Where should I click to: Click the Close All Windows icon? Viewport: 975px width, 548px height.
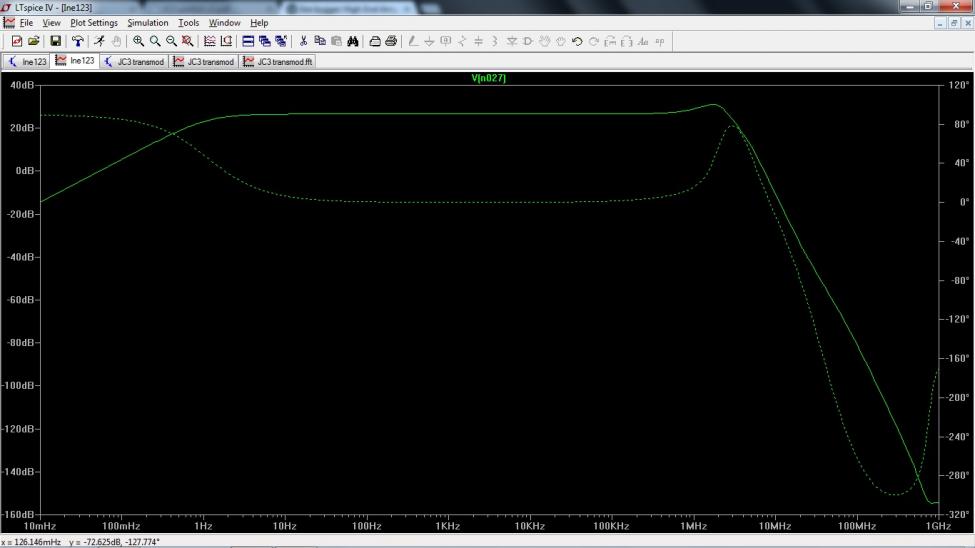(281, 41)
